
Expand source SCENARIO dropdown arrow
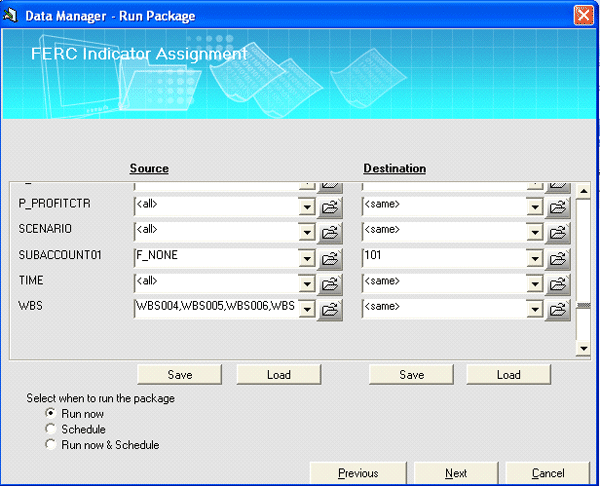pos(307,233)
